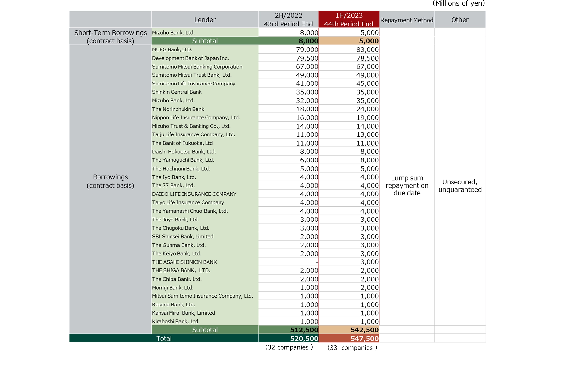Select Sumitomo Life Insurance 43rd value 41,000

307,84
